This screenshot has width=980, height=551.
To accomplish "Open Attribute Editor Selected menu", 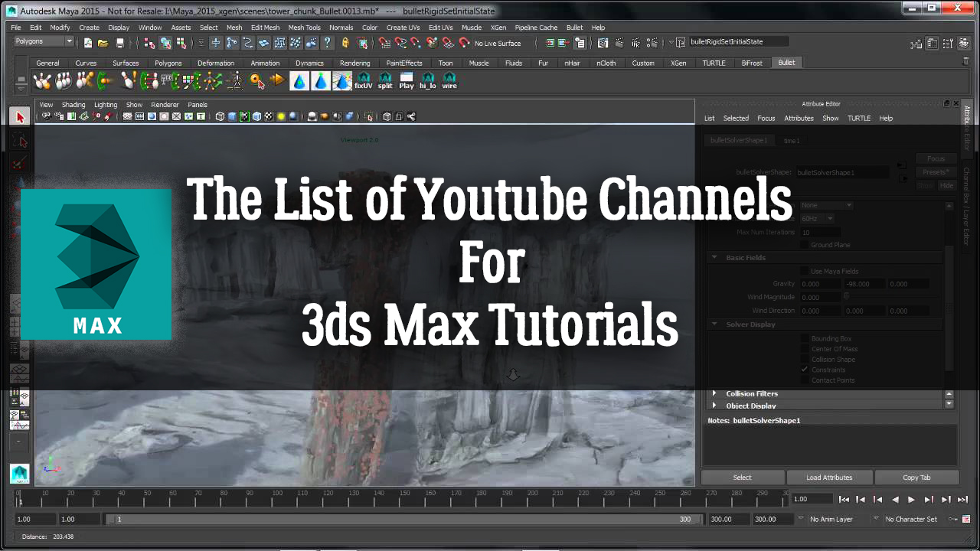I will pos(736,119).
